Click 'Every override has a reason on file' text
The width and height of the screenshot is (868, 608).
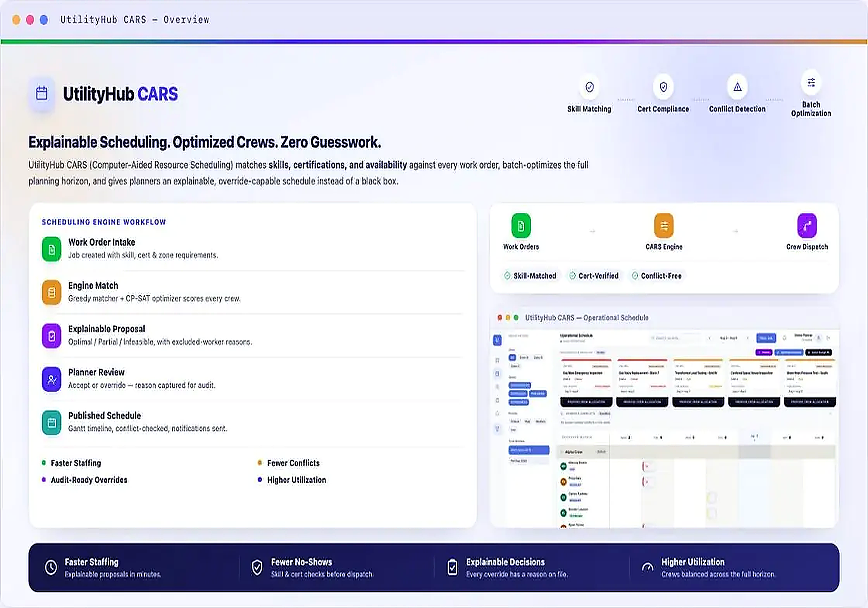point(517,574)
